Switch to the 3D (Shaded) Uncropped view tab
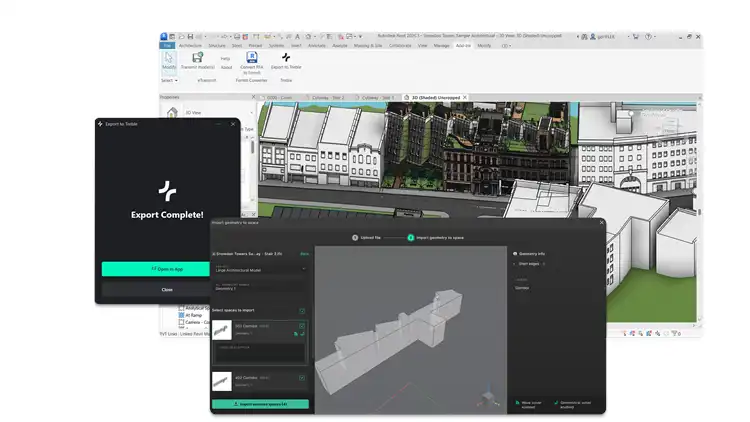The height and width of the screenshot is (422, 750). click(435, 98)
